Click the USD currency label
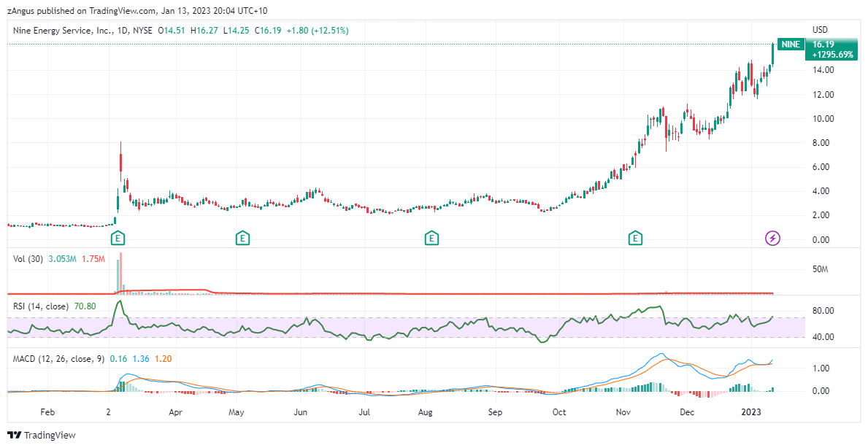 [819, 29]
